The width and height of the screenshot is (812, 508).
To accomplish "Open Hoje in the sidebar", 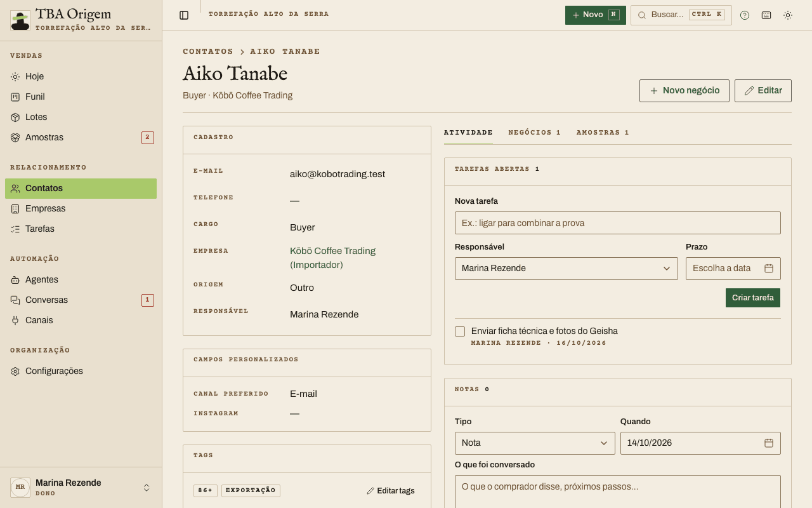I will pyautogui.click(x=81, y=76).
